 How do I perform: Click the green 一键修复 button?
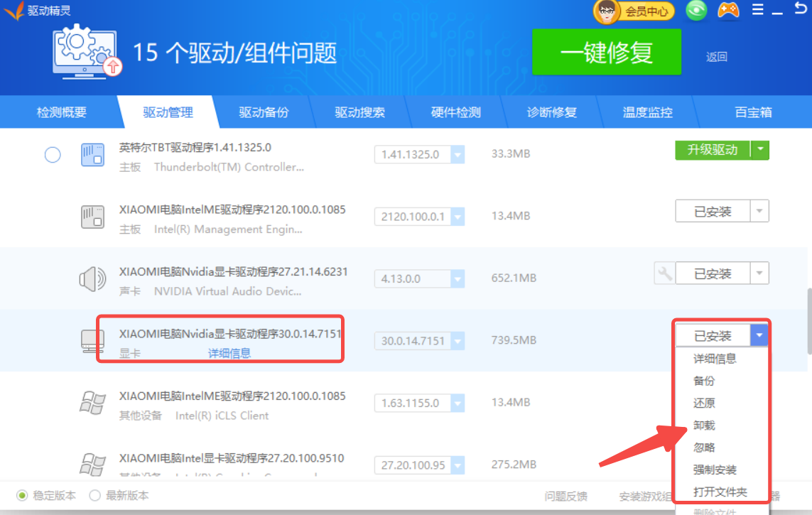click(x=607, y=52)
